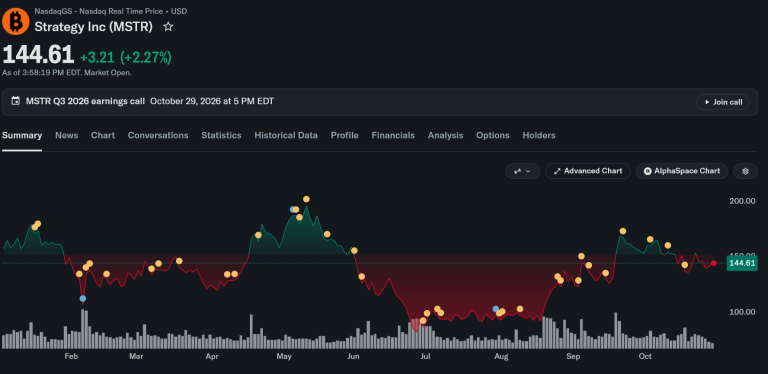Open the Financials tab
This screenshot has height=374, width=768.
393,136
